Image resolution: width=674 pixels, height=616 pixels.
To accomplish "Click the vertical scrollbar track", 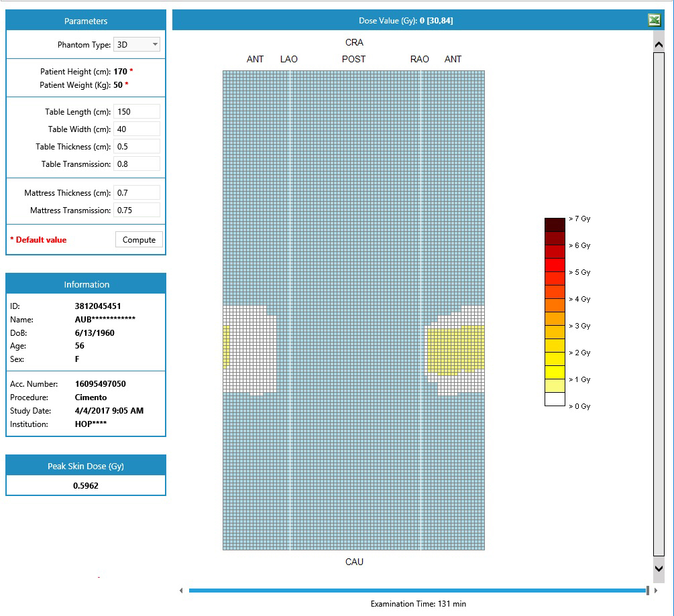I will 659,302.
